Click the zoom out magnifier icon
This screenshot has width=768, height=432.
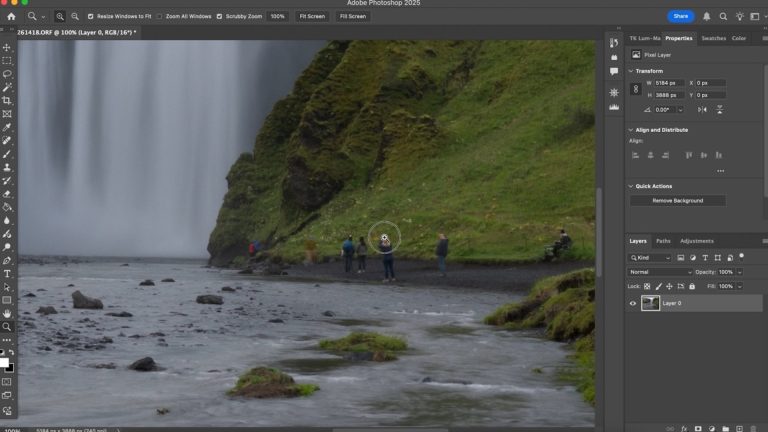(74, 16)
